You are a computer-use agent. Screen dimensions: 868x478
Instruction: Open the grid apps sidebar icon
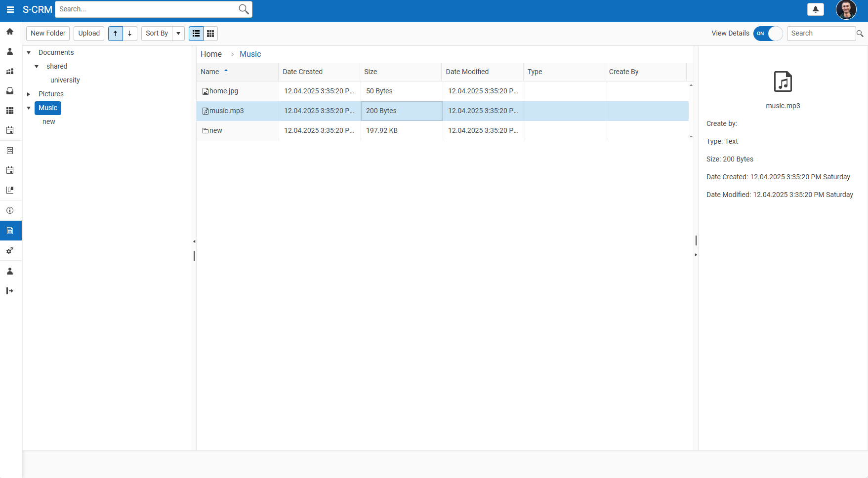[x=10, y=111]
